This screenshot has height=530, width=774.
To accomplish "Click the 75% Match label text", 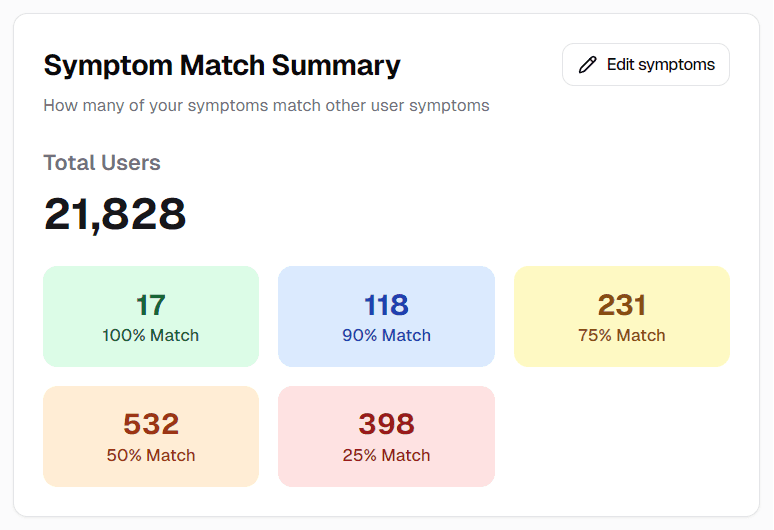I will (x=622, y=336).
